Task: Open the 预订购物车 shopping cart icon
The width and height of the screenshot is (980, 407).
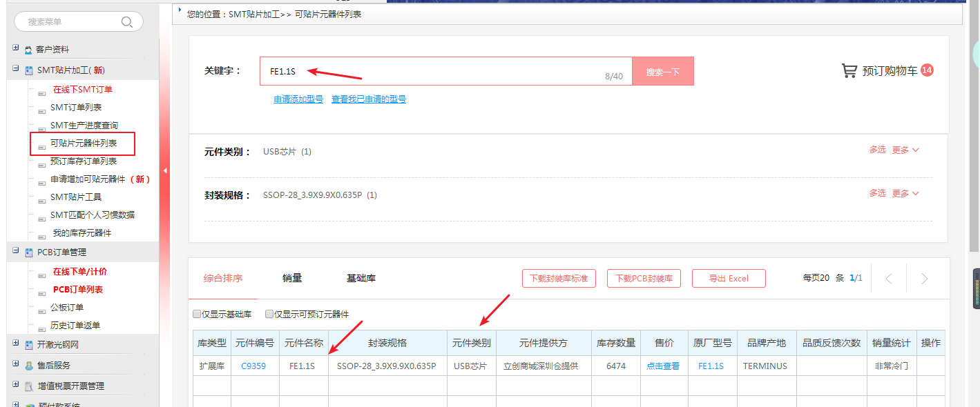Action: [x=849, y=70]
